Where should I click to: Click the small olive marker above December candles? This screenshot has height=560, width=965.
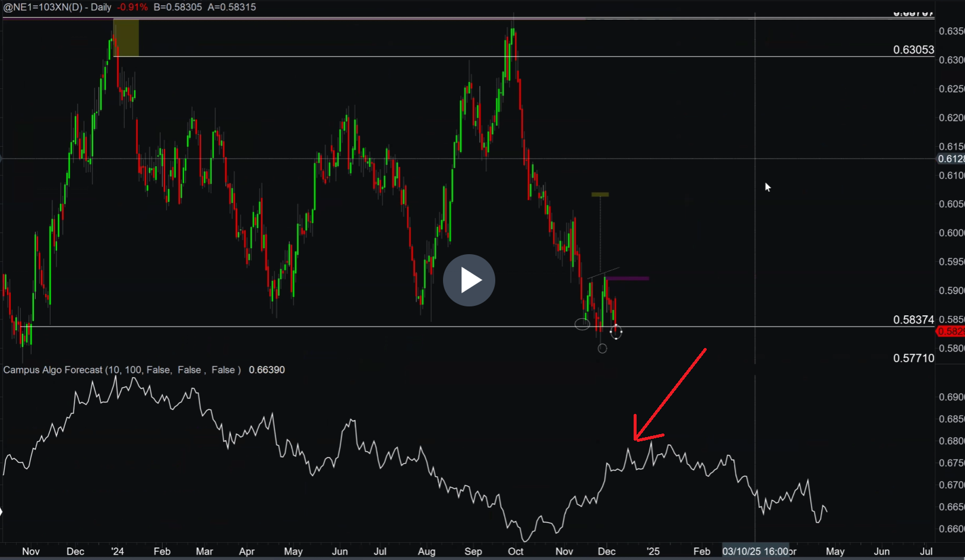point(600,194)
